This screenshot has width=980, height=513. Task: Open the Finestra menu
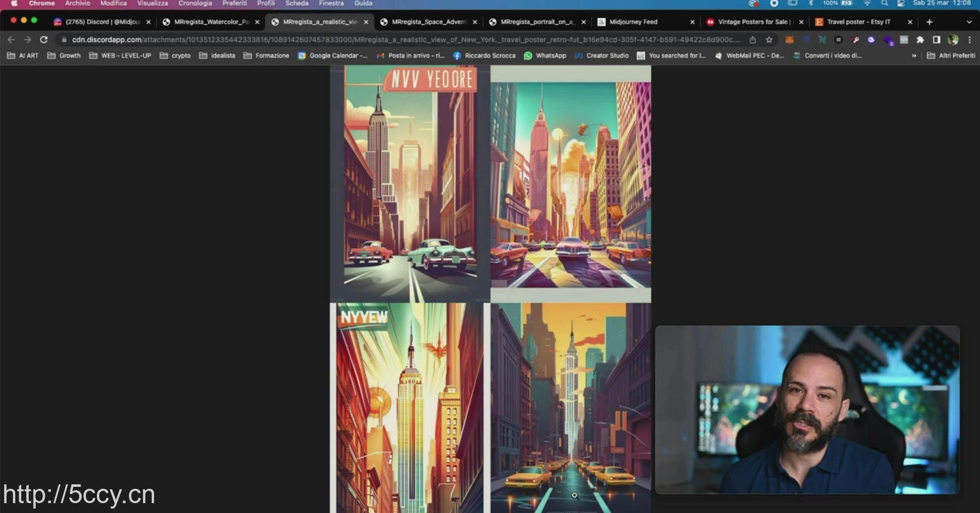pyautogui.click(x=331, y=3)
